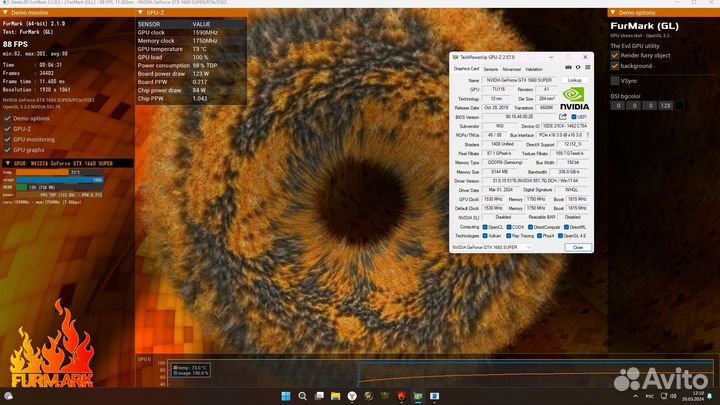Screen dimensions: 720x405
Task: Open the notification bell in system tray
Action: click(710, 396)
